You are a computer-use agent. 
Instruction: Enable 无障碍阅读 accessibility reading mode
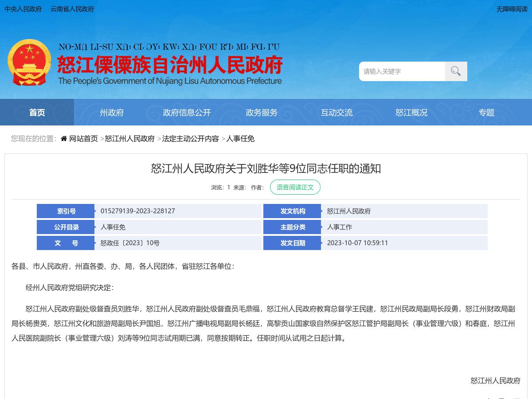512,9
